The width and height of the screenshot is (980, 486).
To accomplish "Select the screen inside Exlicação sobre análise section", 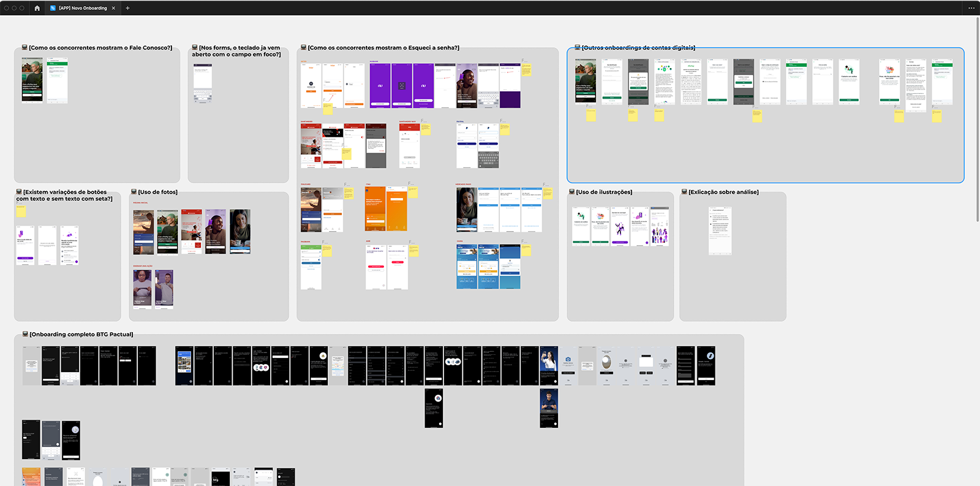I will click(720, 230).
